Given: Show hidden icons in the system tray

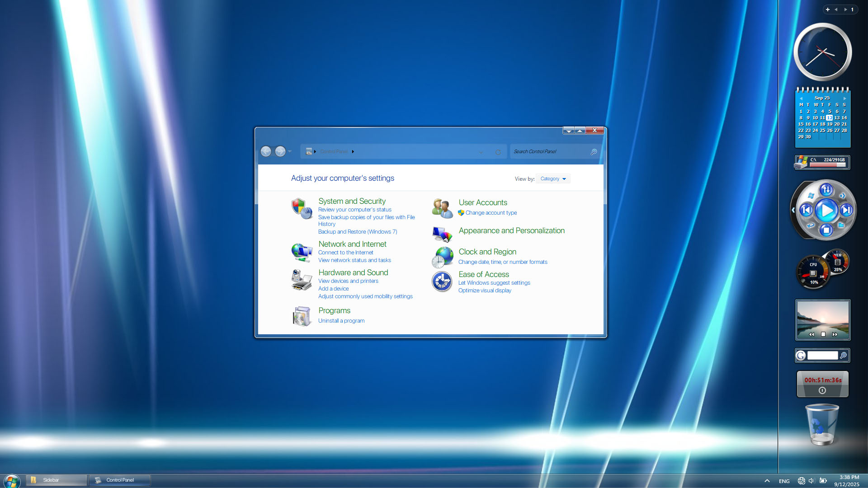Looking at the screenshot, I should (x=767, y=481).
